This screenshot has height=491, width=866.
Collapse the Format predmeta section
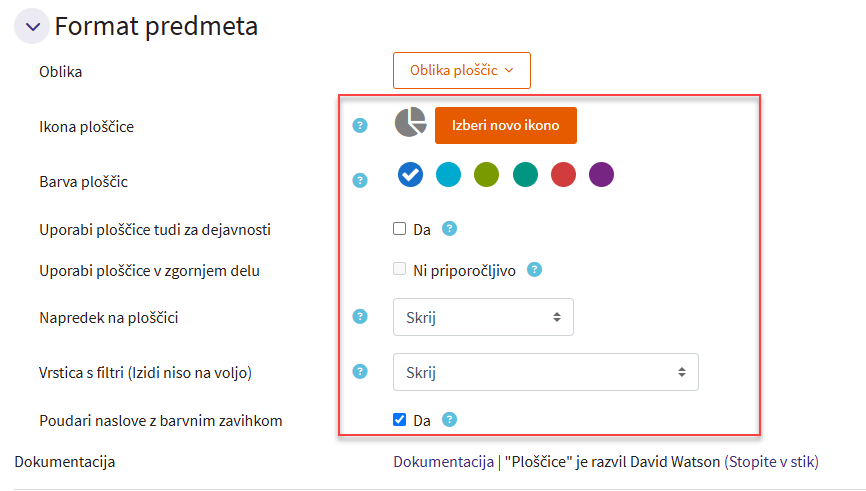point(32,27)
